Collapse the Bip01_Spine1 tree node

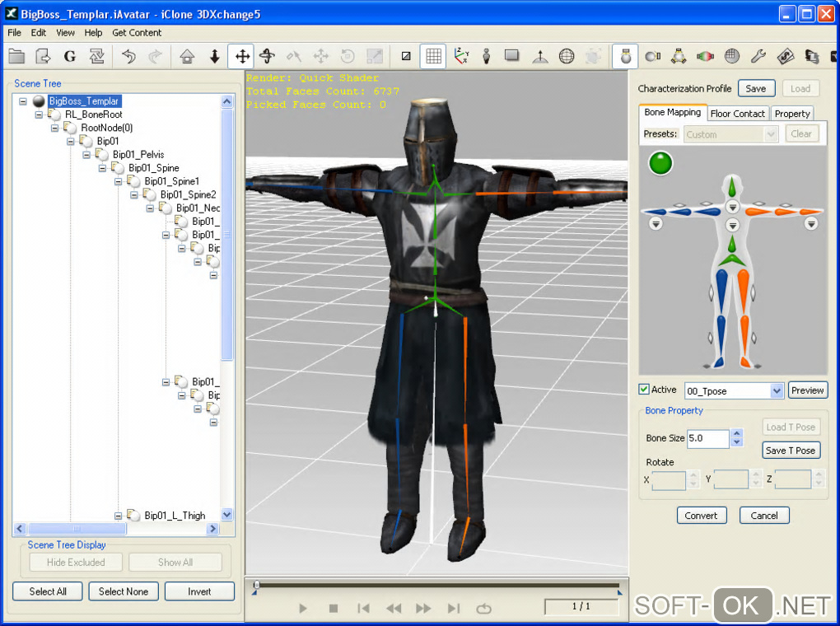[x=119, y=181]
